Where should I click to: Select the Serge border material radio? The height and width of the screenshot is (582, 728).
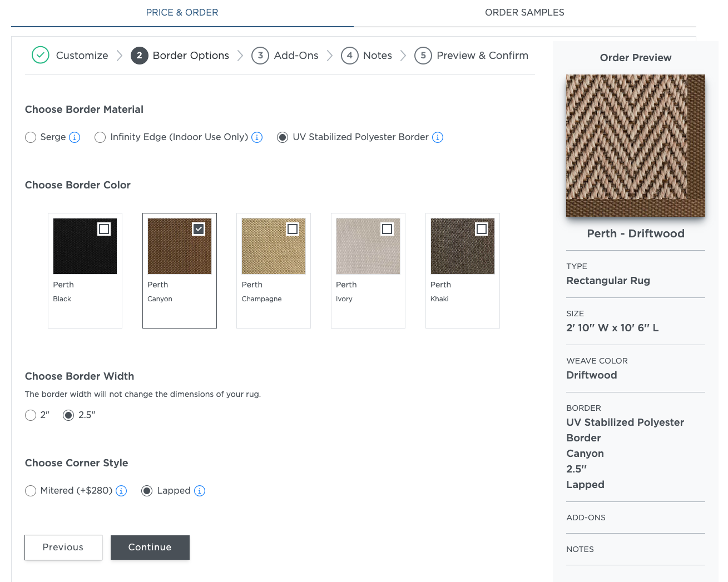click(31, 137)
